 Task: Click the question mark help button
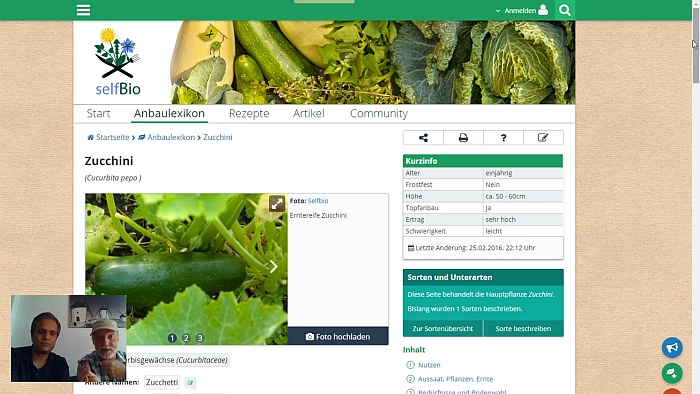coord(504,138)
